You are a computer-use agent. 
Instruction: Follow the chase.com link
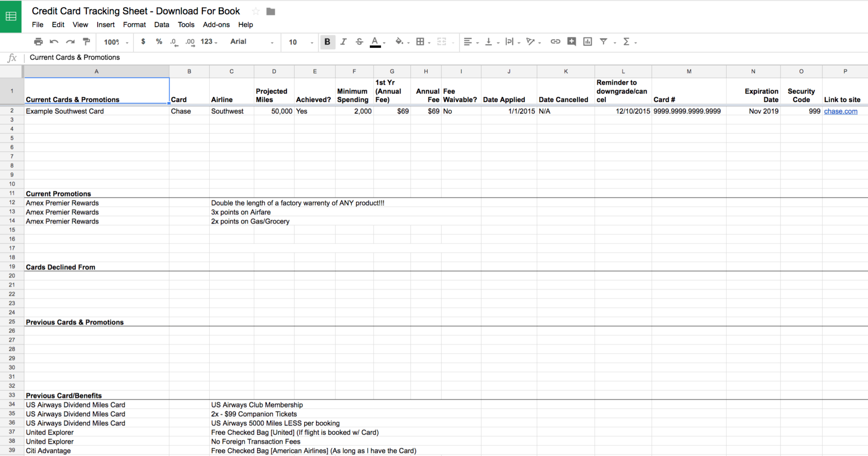coord(840,111)
